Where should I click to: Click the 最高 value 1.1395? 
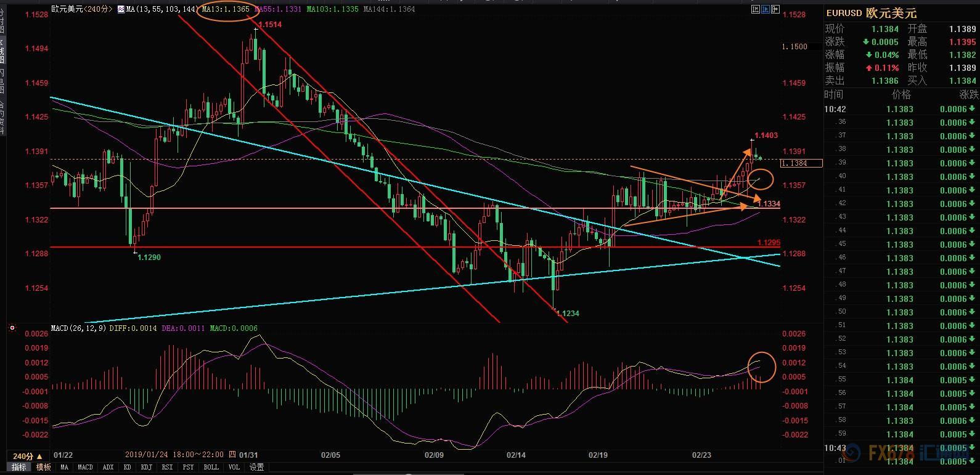[x=963, y=42]
